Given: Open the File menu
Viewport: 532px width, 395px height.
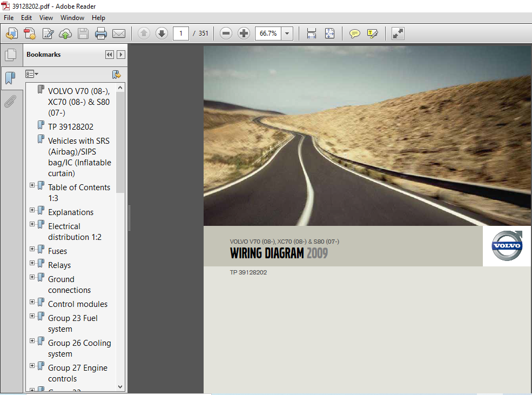Looking at the screenshot, I should pos(9,18).
